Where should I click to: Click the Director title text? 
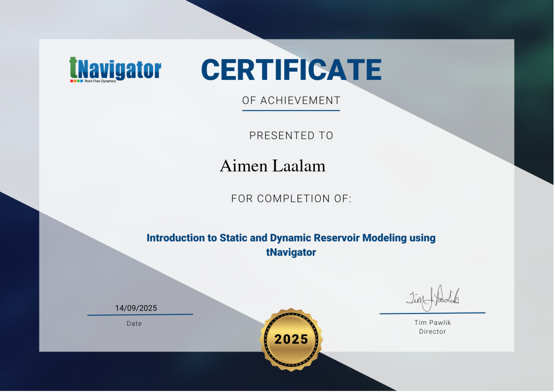point(432,331)
